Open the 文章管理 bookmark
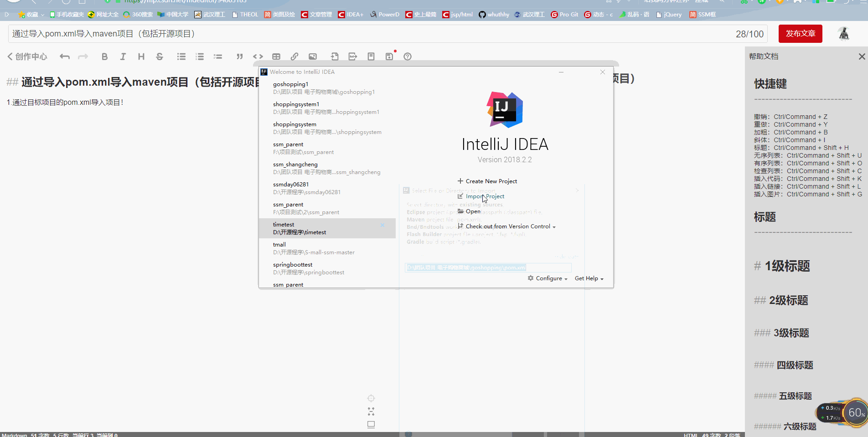The width and height of the screenshot is (868, 437). pyautogui.click(x=316, y=15)
